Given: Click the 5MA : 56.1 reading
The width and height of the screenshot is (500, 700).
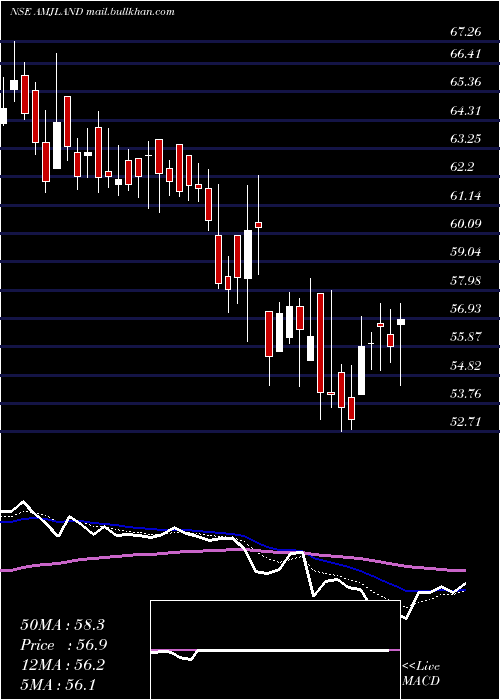Looking at the screenshot, I should [x=58, y=685].
